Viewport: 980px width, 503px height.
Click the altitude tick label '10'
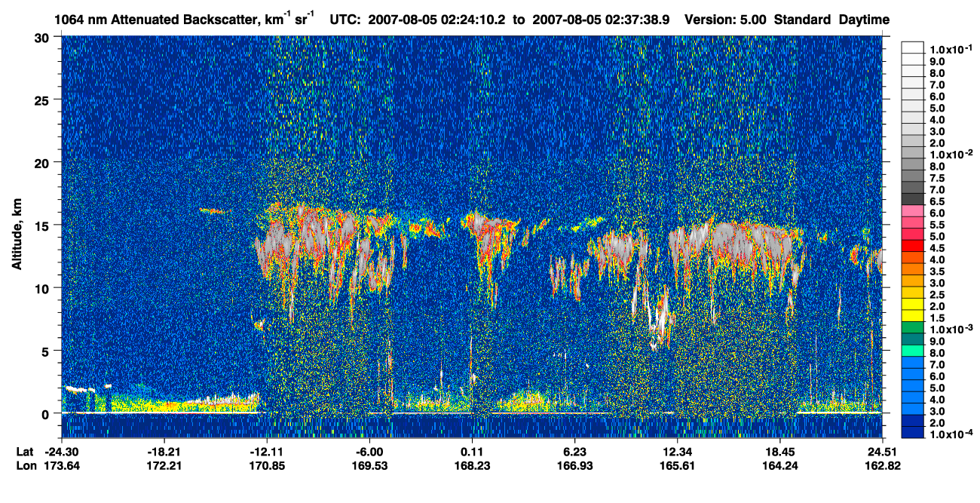pos(44,288)
